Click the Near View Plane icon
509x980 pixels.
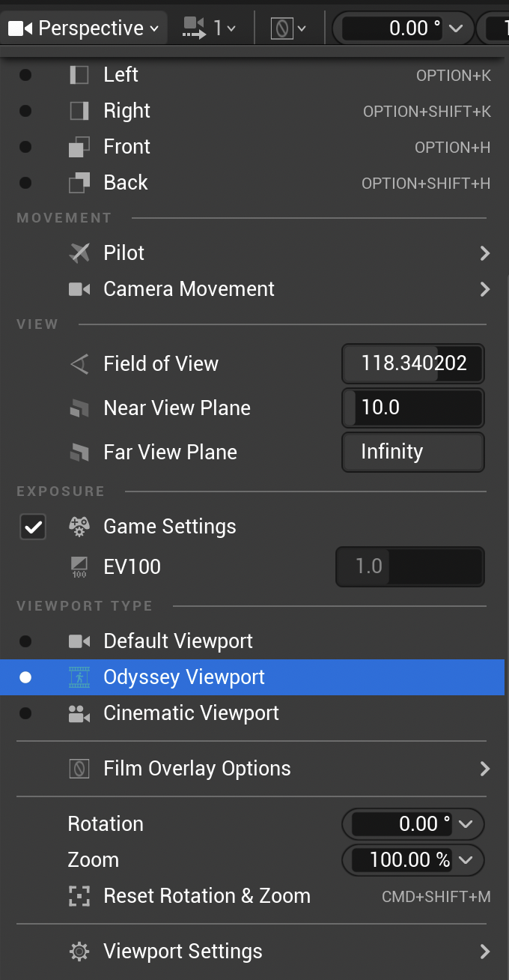click(x=79, y=408)
